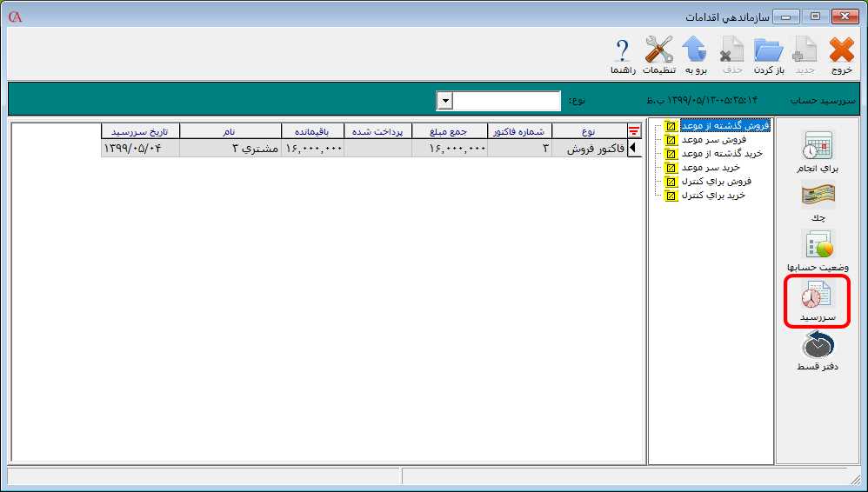The image size is (868, 492).
Task: Sort by شماره فاکتور column header
Action: (519, 131)
